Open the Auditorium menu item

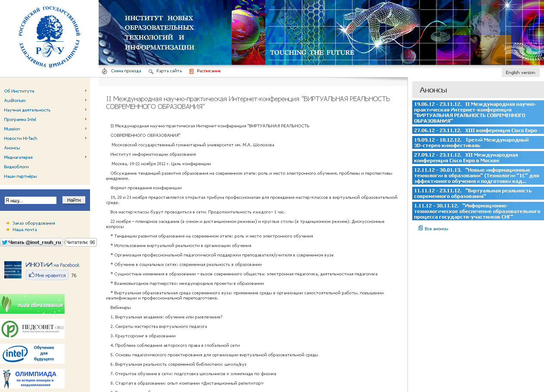pyautogui.click(x=15, y=100)
